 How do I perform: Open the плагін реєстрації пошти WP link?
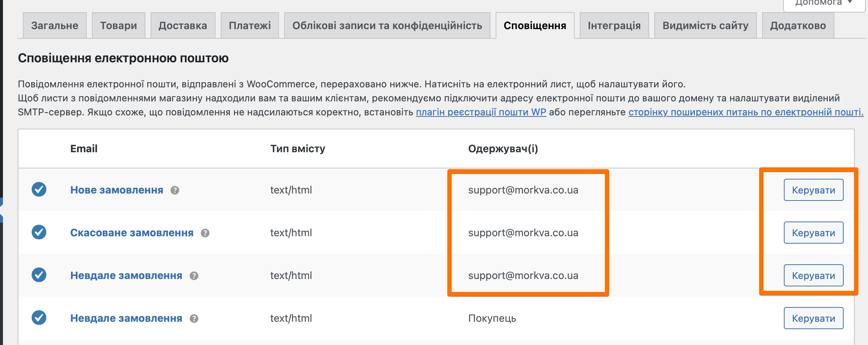point(481,112)
